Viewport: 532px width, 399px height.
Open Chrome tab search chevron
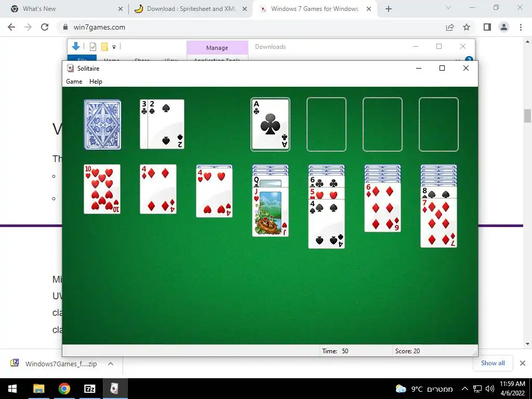click(448, 7)
